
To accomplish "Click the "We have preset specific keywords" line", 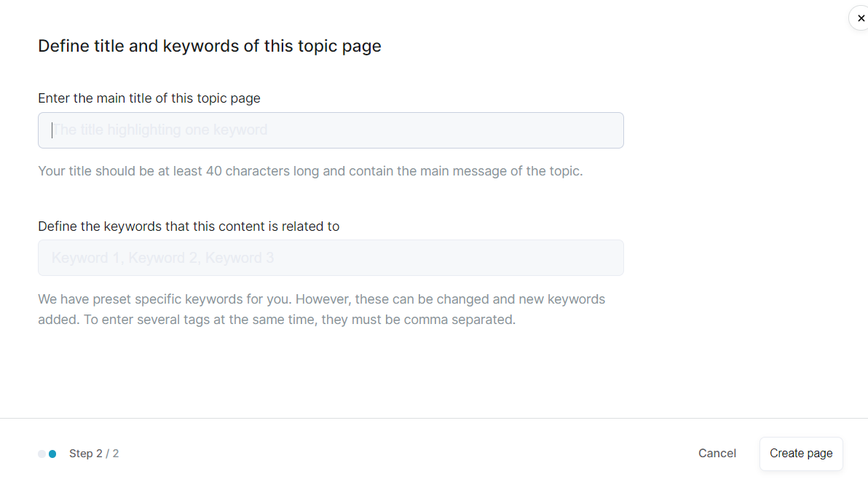I will (x=321, y=299).
